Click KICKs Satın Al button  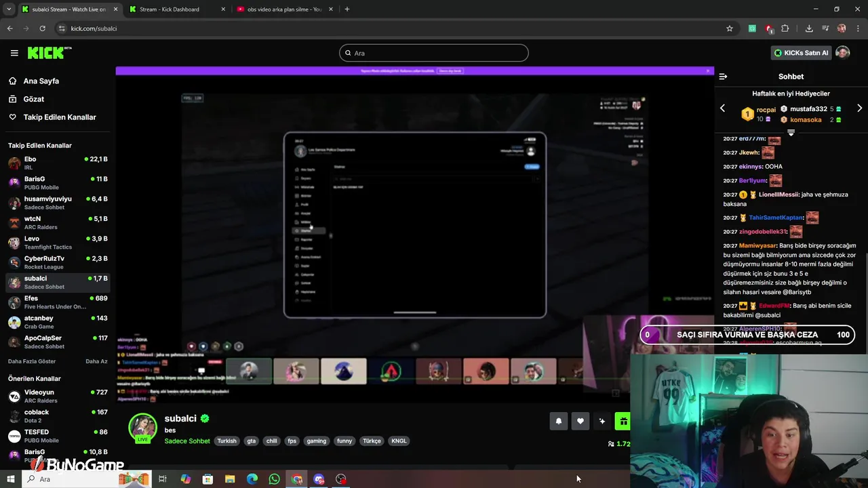click(802, 53)
